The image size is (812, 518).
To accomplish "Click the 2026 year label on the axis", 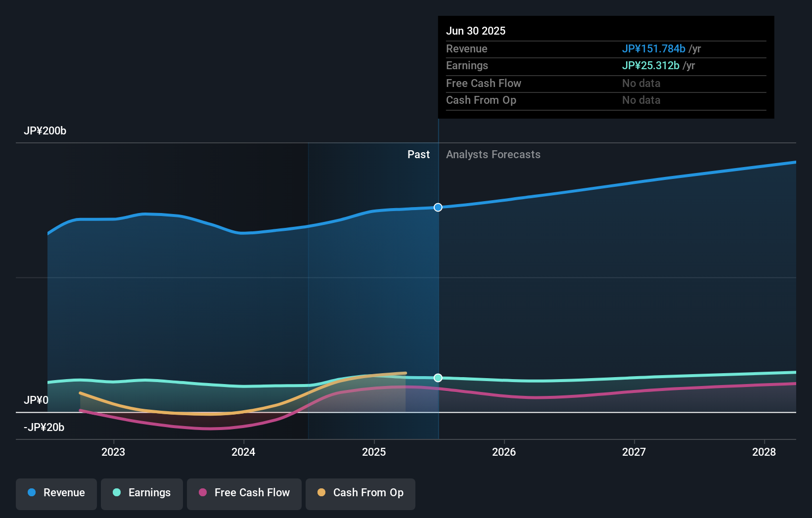I will (x=504, y=452).
